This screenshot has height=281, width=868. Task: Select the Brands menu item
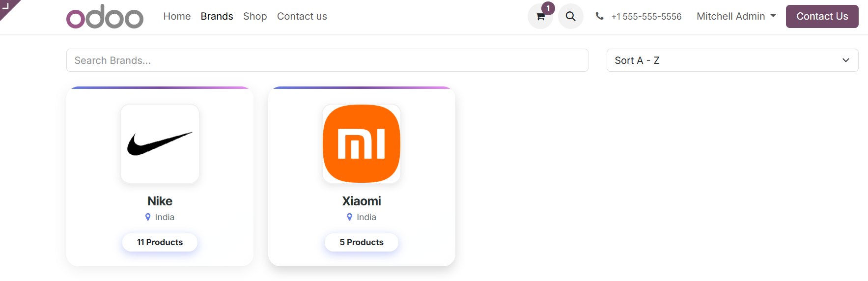click(x=217, y=16)
